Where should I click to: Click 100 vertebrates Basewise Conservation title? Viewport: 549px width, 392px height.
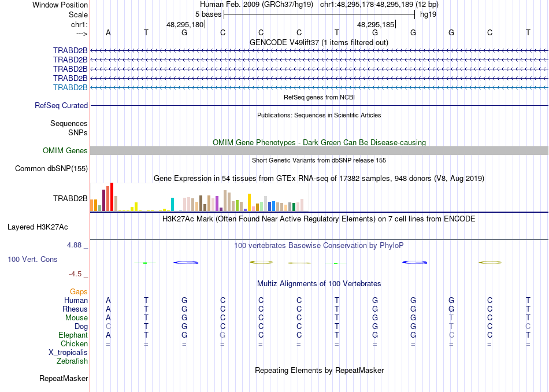319,246
